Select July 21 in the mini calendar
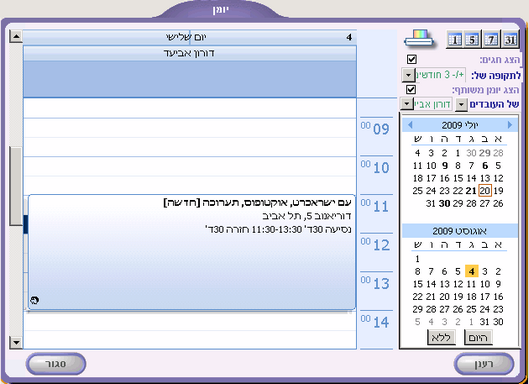Viewport: 529px width, 384px height. (471, 191)
